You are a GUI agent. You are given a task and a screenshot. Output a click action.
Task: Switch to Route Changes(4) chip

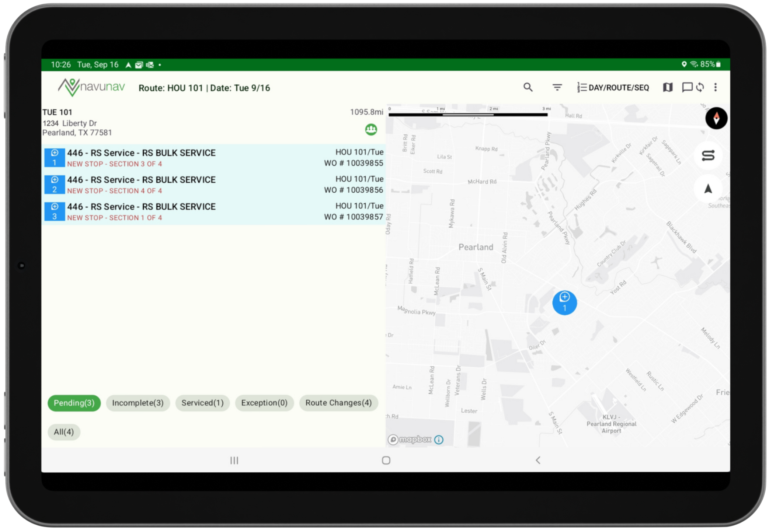click(338, 403)
